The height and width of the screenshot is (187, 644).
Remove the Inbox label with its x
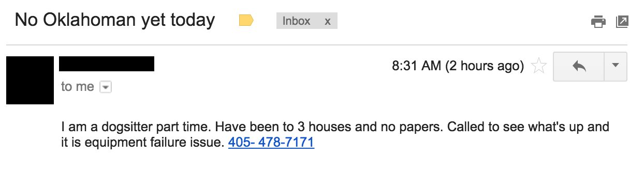[x=327, y=21]
